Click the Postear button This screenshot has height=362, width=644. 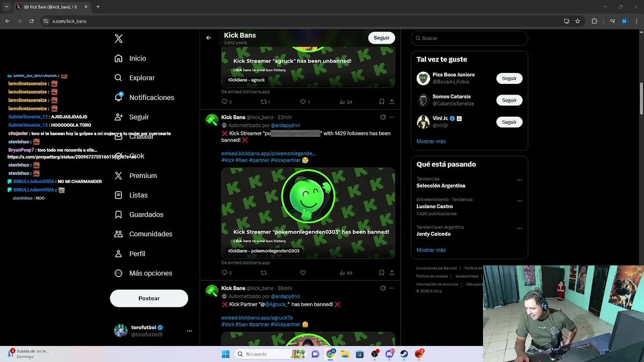pos(149,298)
